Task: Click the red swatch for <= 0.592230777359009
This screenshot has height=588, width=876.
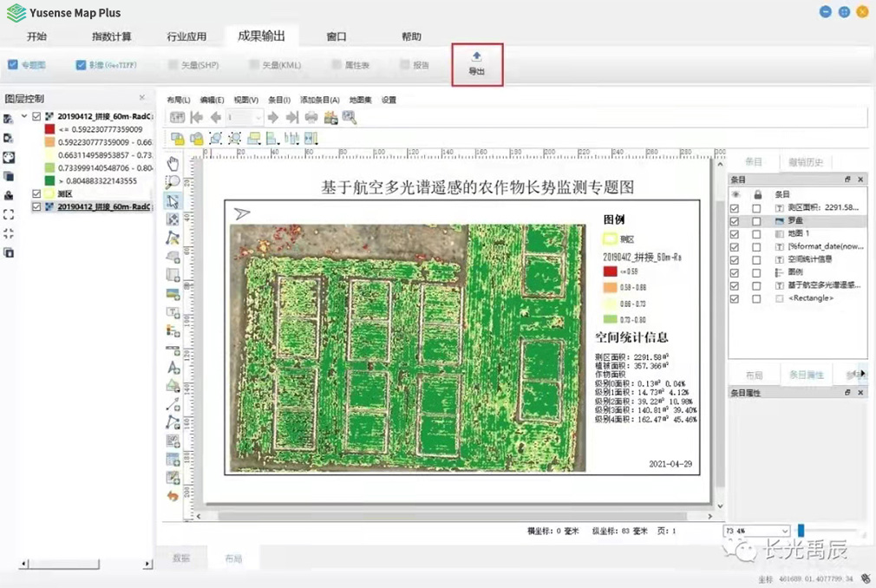Action: (x=49, y=129)
